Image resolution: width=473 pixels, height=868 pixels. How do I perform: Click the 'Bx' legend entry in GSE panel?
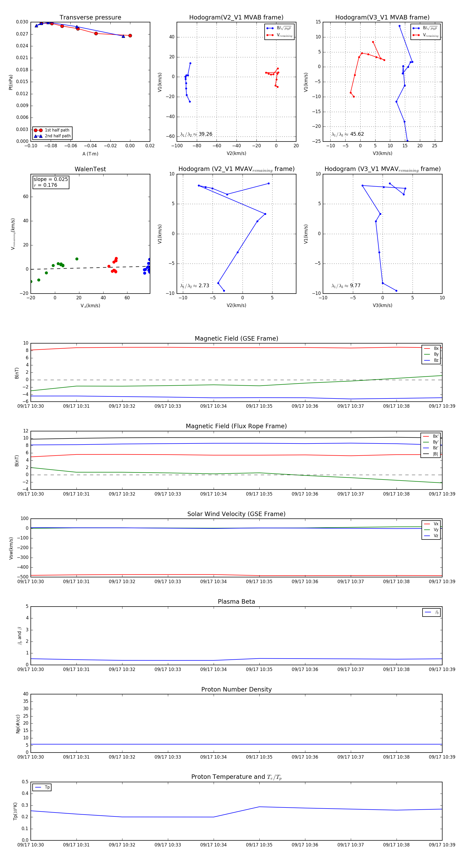431,349
